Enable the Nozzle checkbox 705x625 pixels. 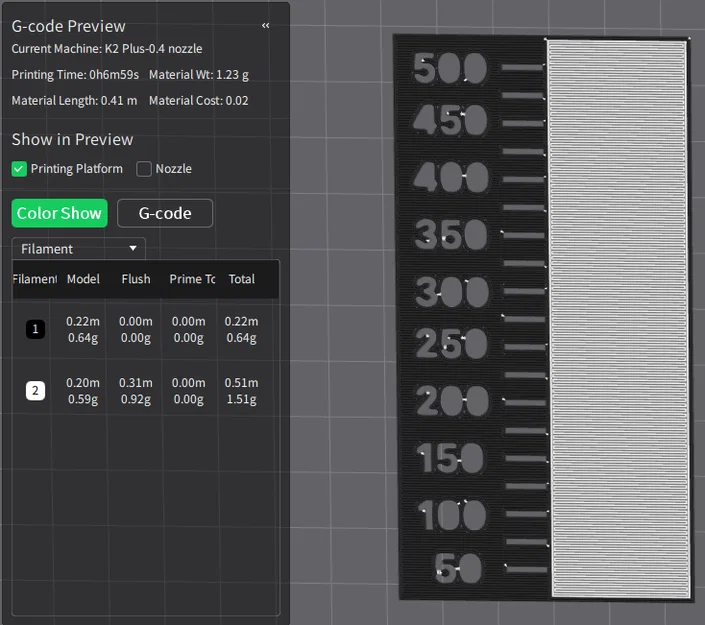pos(144,169)
